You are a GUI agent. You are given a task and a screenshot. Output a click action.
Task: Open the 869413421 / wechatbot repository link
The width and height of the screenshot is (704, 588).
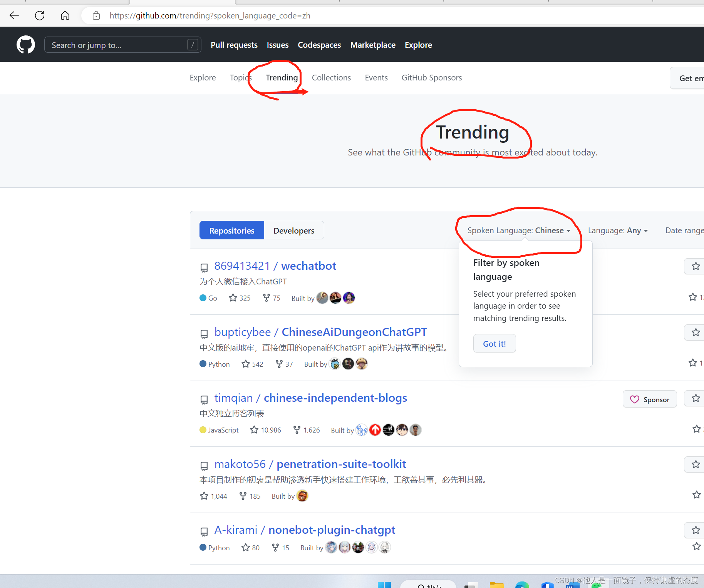275,266
